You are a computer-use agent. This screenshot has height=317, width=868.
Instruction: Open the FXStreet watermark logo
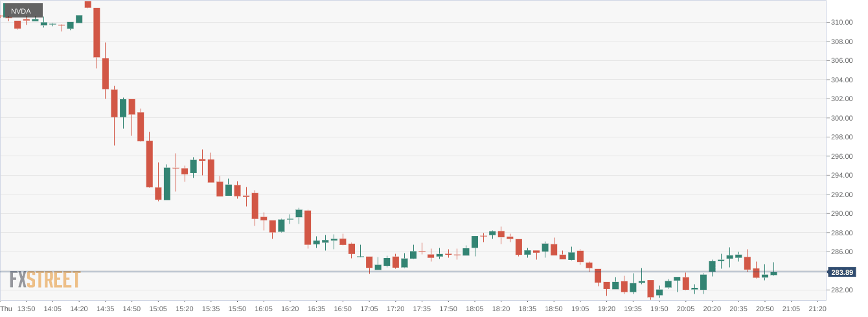pos(45,279)
